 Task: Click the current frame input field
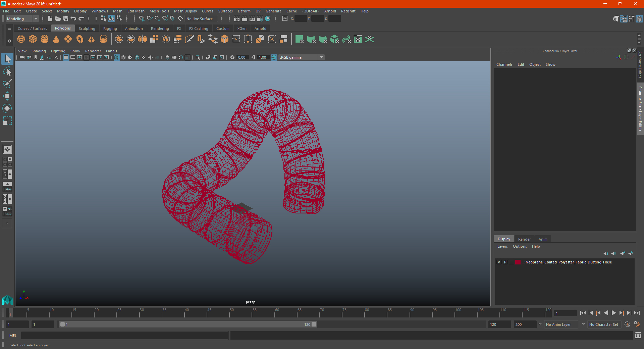point(566,313)
